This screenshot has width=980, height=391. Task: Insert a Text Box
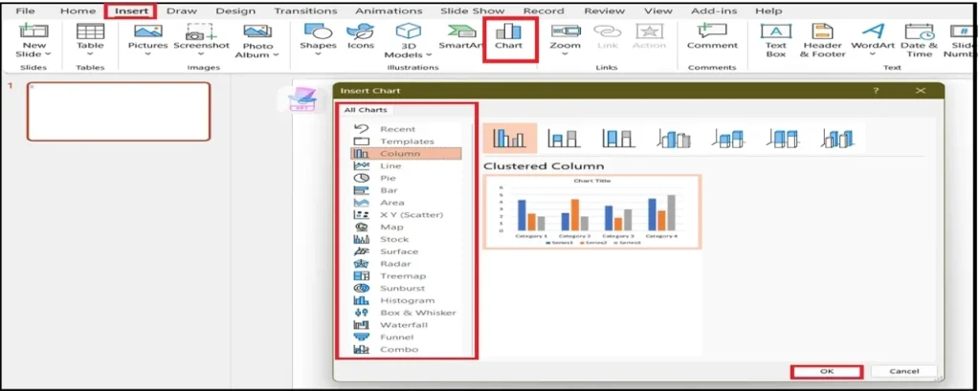775,38
